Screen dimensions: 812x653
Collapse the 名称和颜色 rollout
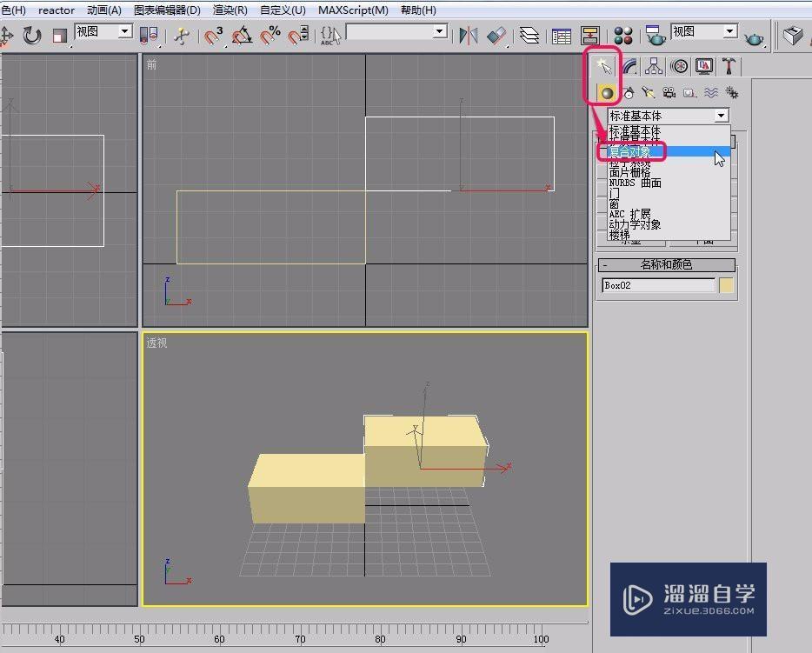point(666,265)
